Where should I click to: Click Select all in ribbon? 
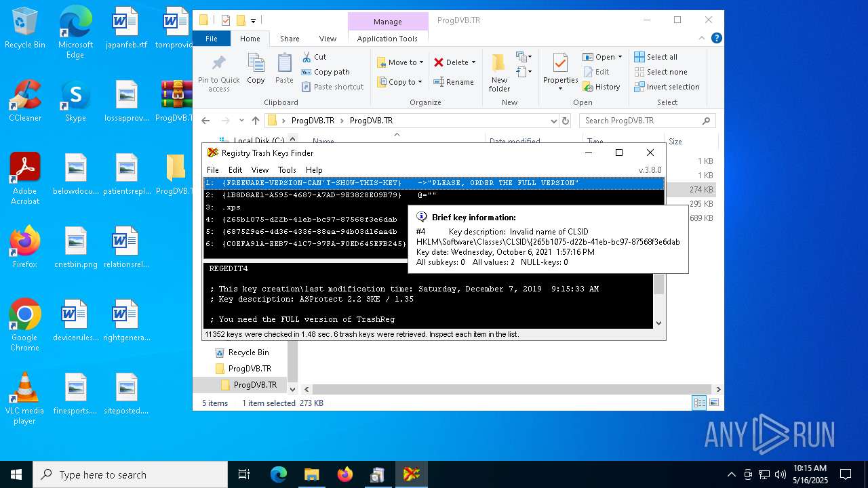[x=656, y=57]
